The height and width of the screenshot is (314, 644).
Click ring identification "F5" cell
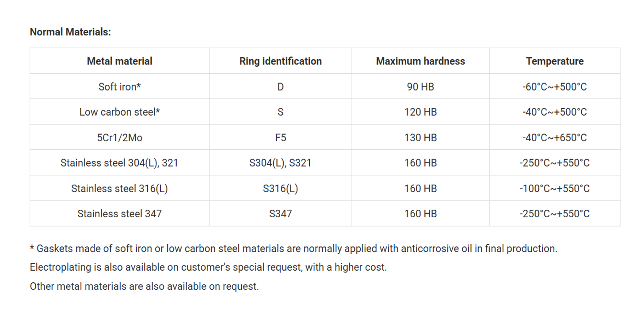coord(280,137)
